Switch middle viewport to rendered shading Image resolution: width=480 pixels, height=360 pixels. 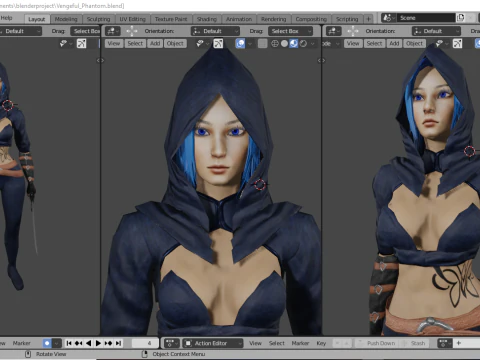[x=303, y=44]
